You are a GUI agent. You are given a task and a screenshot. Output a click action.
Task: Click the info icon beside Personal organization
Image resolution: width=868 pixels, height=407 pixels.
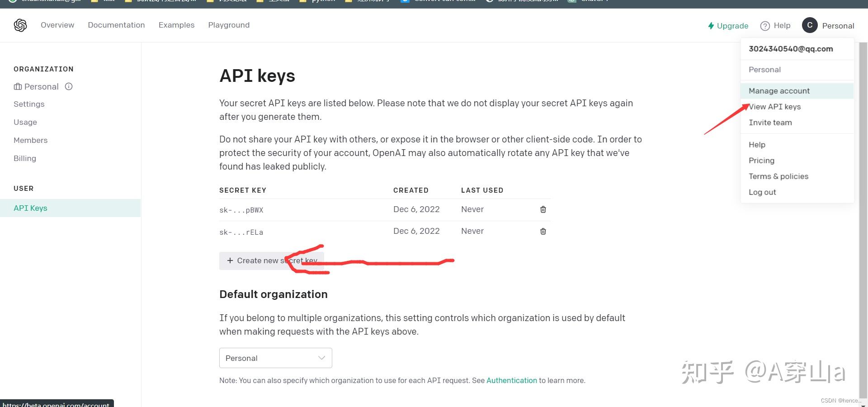tap(69, 86)
